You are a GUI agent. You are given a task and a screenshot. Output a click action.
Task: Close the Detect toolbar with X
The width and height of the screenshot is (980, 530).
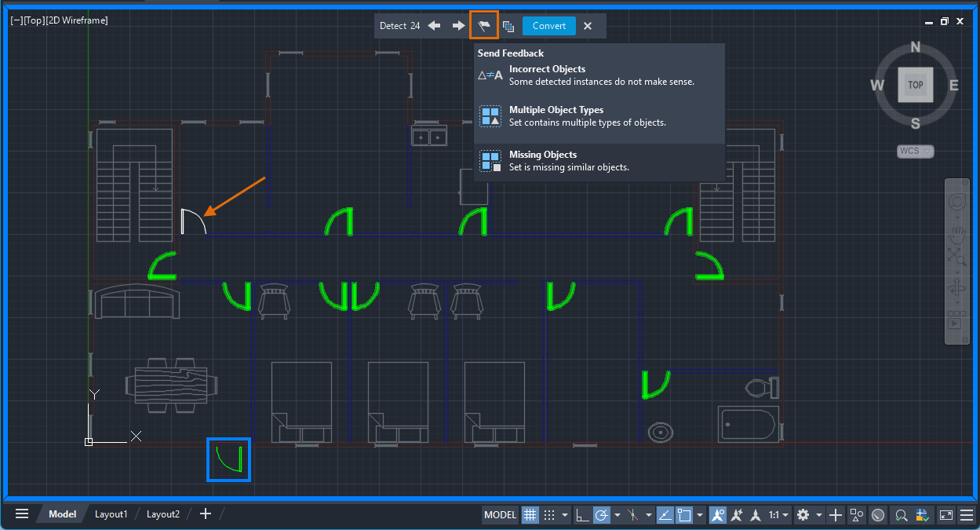[588, 26]
